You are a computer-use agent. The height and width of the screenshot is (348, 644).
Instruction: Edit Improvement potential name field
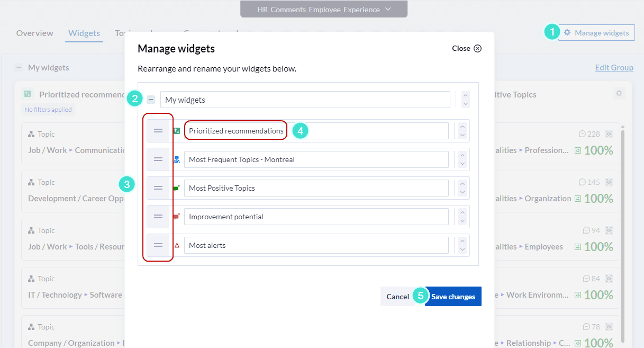point(316,217)
